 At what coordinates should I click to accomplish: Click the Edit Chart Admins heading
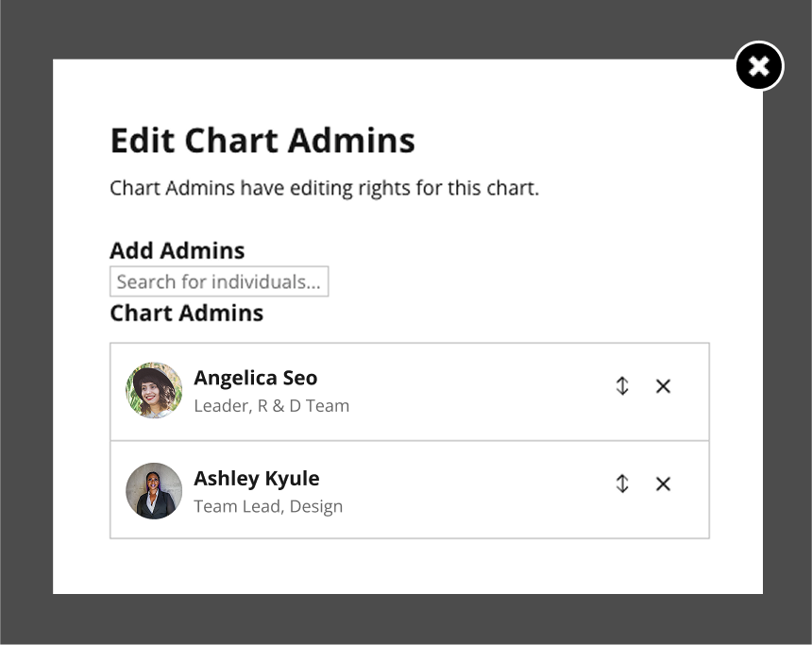[262, 141]
